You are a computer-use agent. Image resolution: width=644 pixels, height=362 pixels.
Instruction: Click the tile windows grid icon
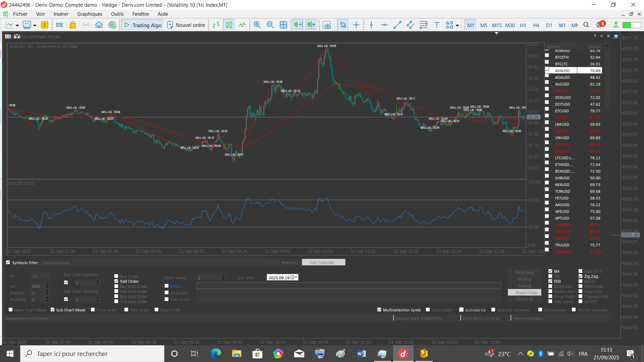pyautogui.click(x=283, y=25)
